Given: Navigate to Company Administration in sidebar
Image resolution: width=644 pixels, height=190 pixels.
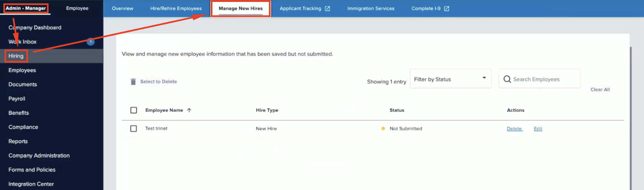Looking at the screenshot, I should point(39,156).
